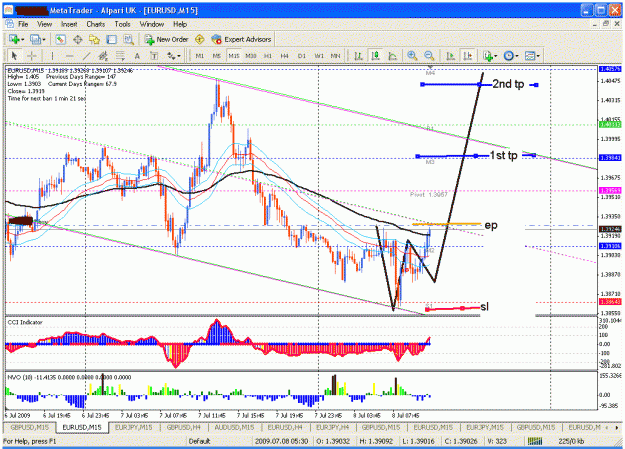625x449 pixels.
Task: Select the Text Label tool
Action: pos(154,56)
